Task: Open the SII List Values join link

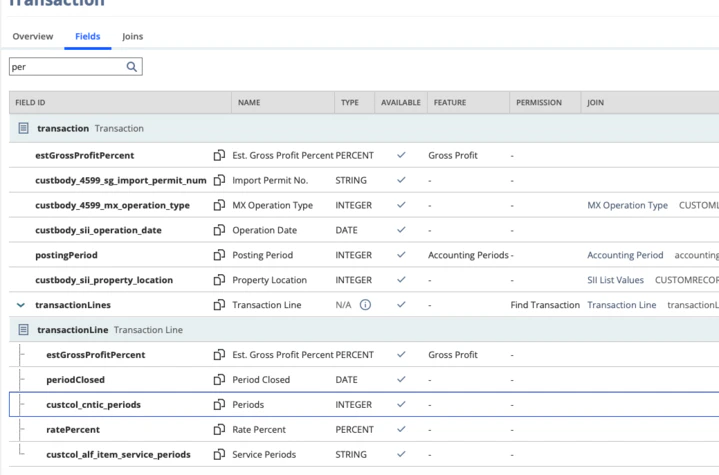Action: coord(615,280)
